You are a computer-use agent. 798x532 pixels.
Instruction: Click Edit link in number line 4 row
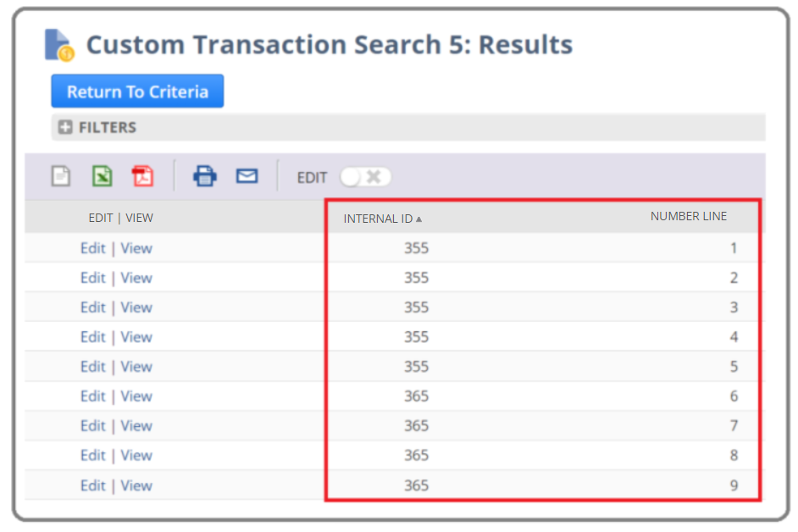(x=93, y=336)
